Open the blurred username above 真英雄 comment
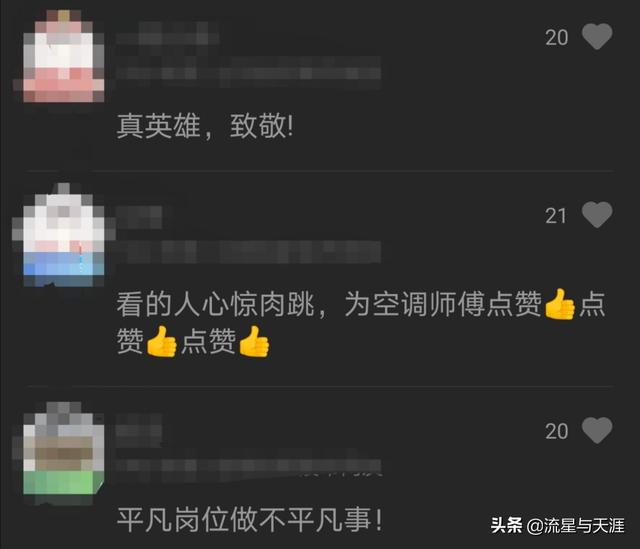The height and width of the screenshot is (549, 640). click(168, 33)
